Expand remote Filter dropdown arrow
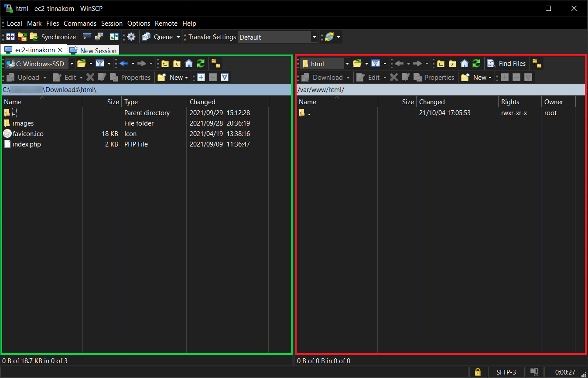Screen dimensions: 588x378 click(x=385, y=64)
